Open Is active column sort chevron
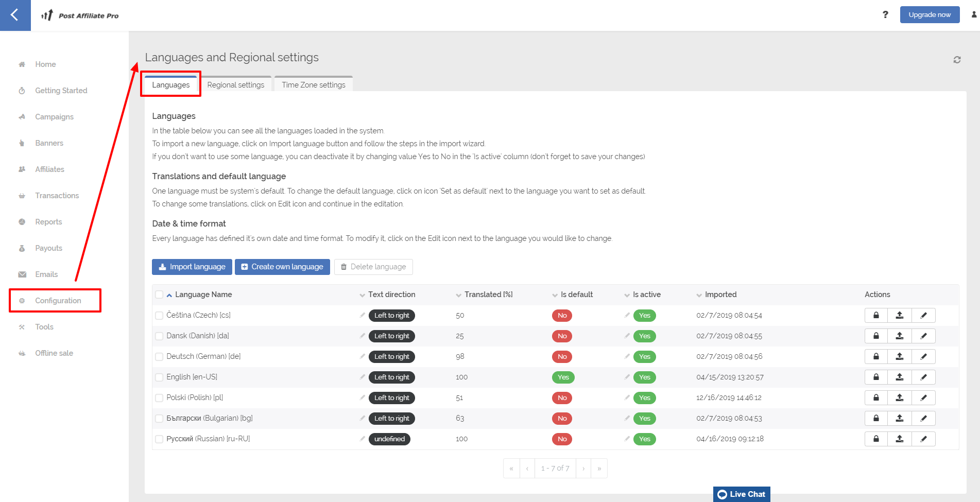The image size is (980, 502). [x=627, y=295]
